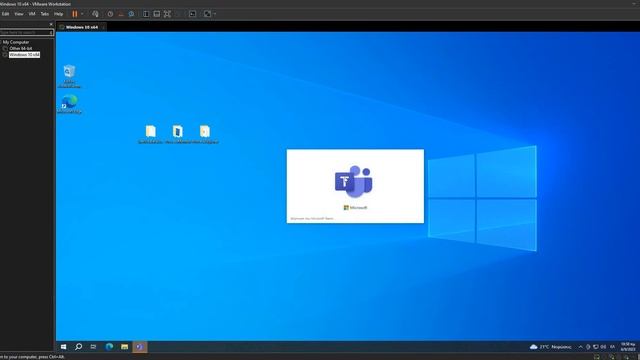This screenshot has width=640, height=360.
Task: Open Microsoft Edge from the taskbar
Action: [x=109, y=347]
